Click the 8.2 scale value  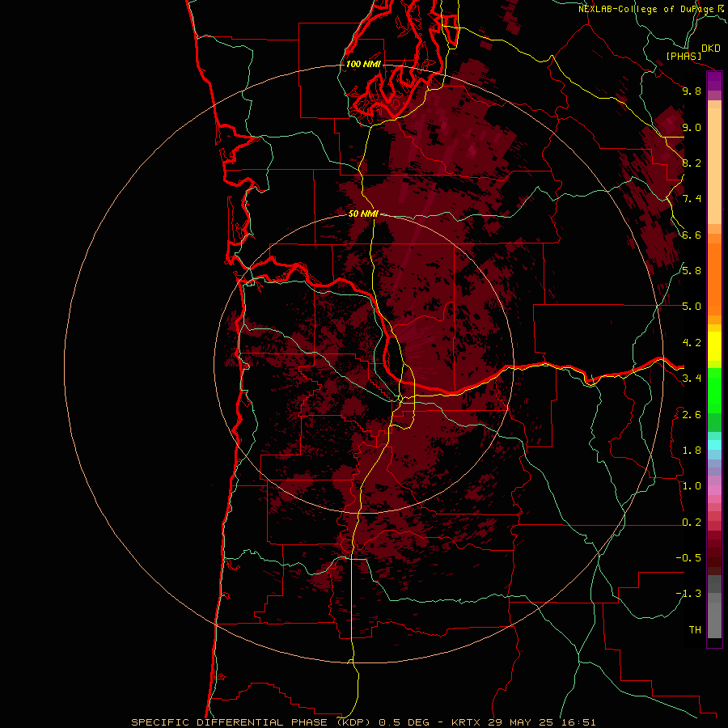[x=692, y=163]
